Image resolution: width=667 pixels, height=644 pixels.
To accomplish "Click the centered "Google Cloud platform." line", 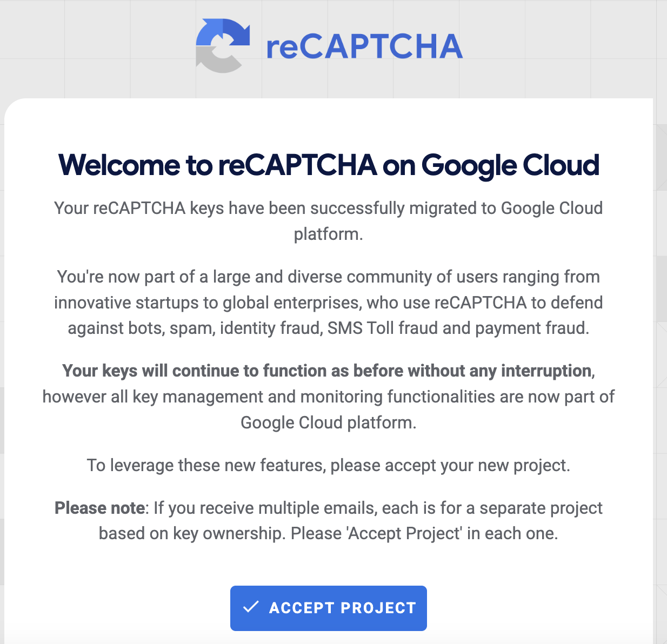I will pyautogui.click(x=328, y=423).
